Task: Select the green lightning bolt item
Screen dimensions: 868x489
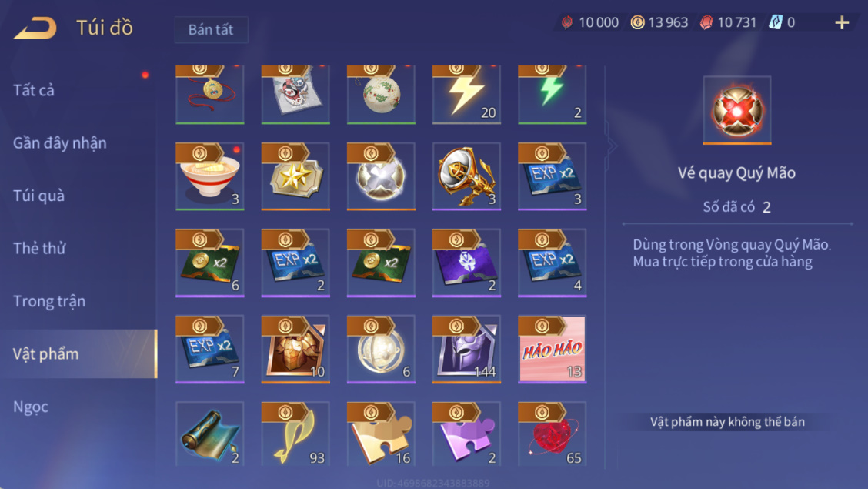Action: 552,94
